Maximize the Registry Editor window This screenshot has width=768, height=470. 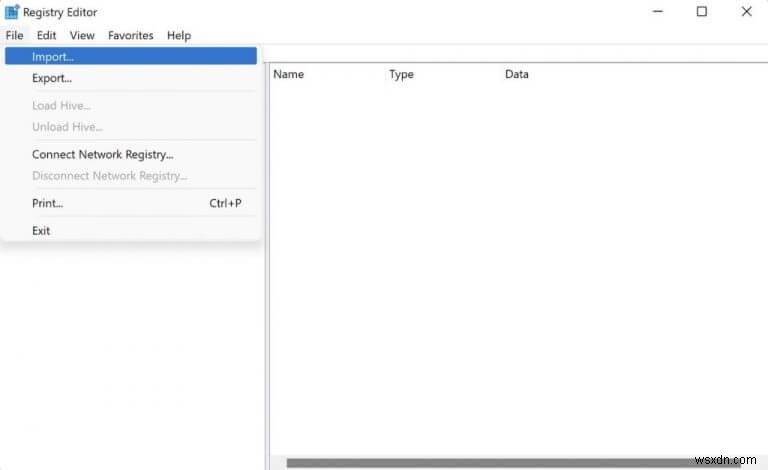coord(701,12)
